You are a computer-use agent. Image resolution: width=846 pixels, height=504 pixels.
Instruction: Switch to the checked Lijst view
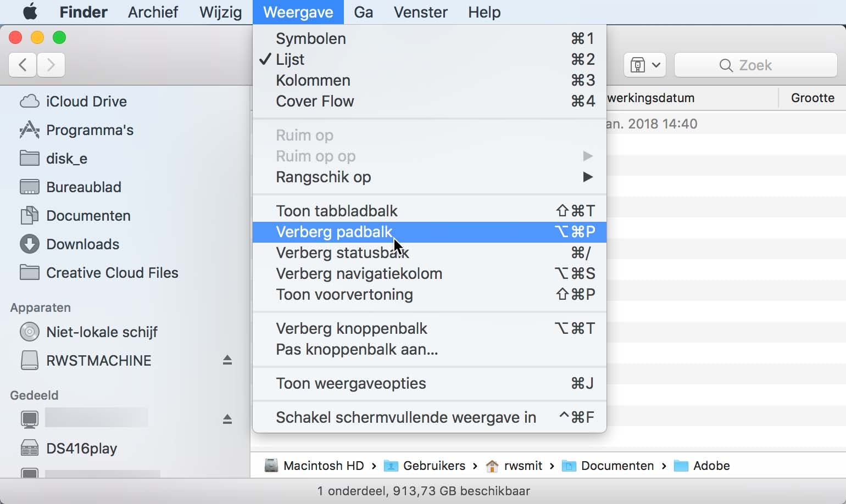290,59
